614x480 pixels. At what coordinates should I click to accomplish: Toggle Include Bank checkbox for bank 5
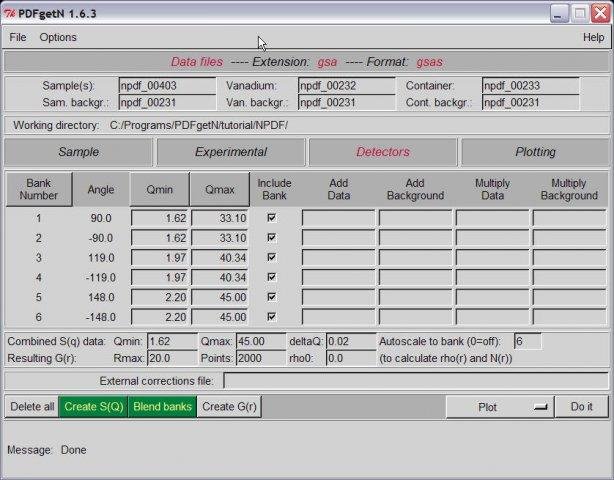click(x=271, y=297)
